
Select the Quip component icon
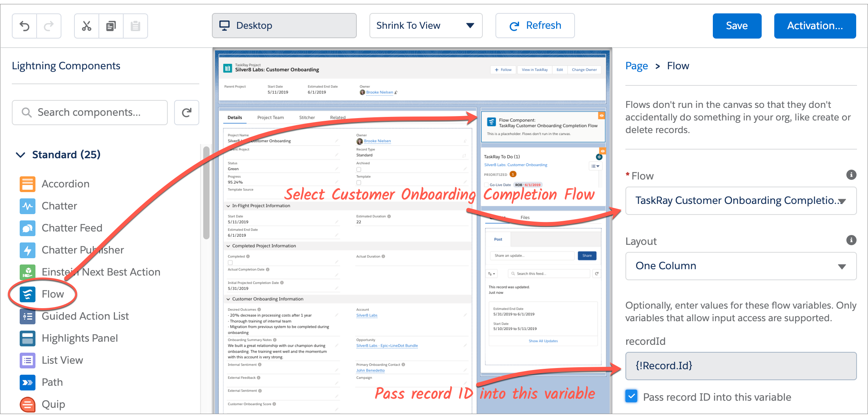[x=28, y=404]
